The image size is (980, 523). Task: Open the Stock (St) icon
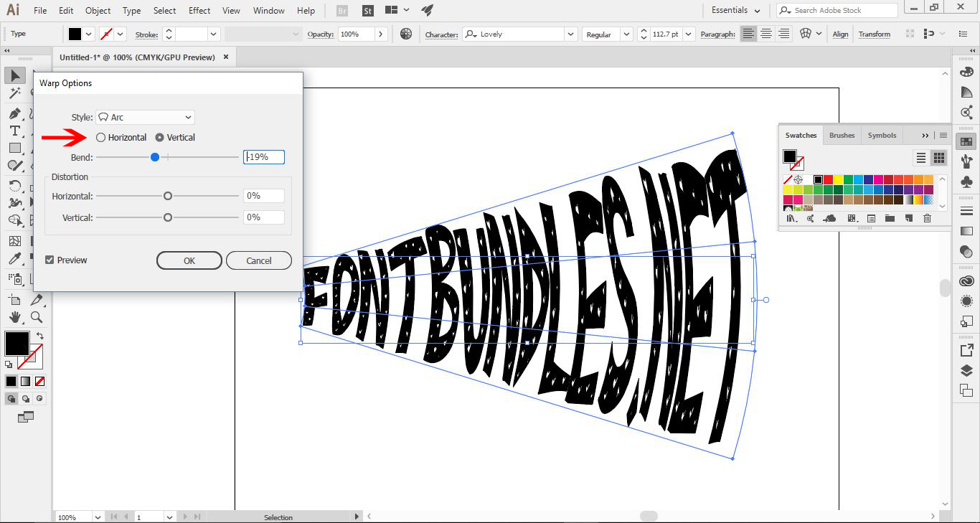pos(367,11)
